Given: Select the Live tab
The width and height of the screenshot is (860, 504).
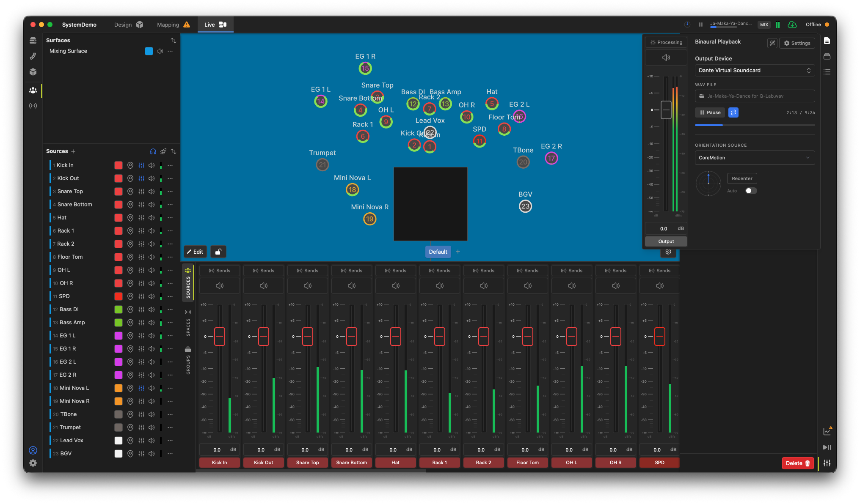Looking at the screenshot, I should (x=215, y=25).
